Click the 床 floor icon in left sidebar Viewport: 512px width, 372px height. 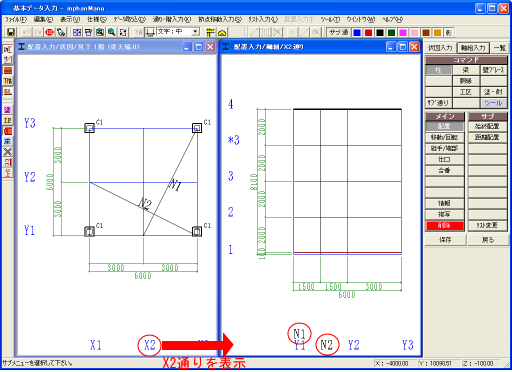[x=8, y=141]
